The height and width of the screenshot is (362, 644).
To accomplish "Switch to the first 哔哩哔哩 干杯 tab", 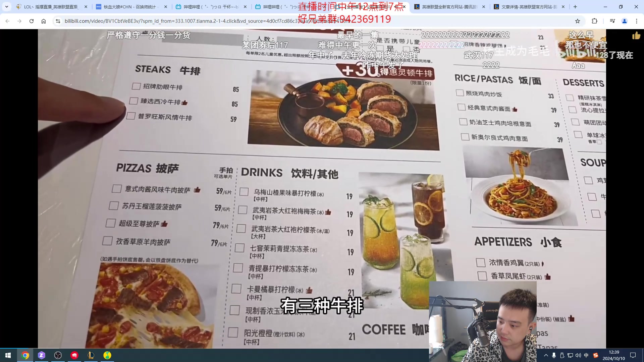I will click(x=211, y=7).
